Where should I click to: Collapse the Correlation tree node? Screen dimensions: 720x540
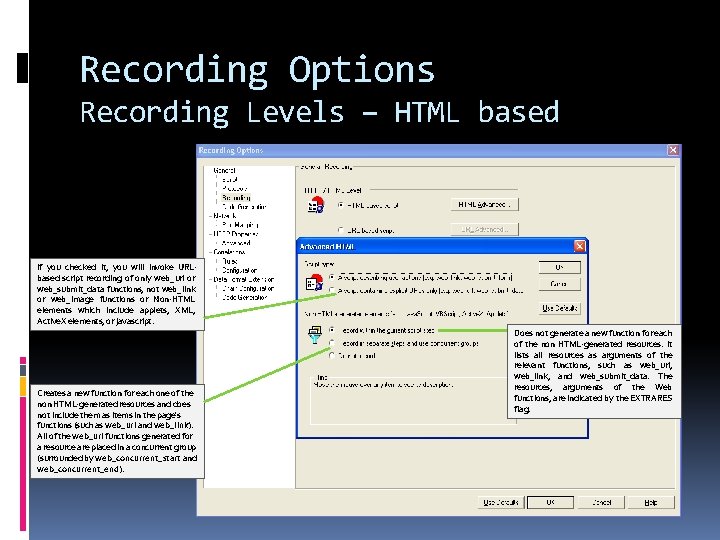click(210, 252)
